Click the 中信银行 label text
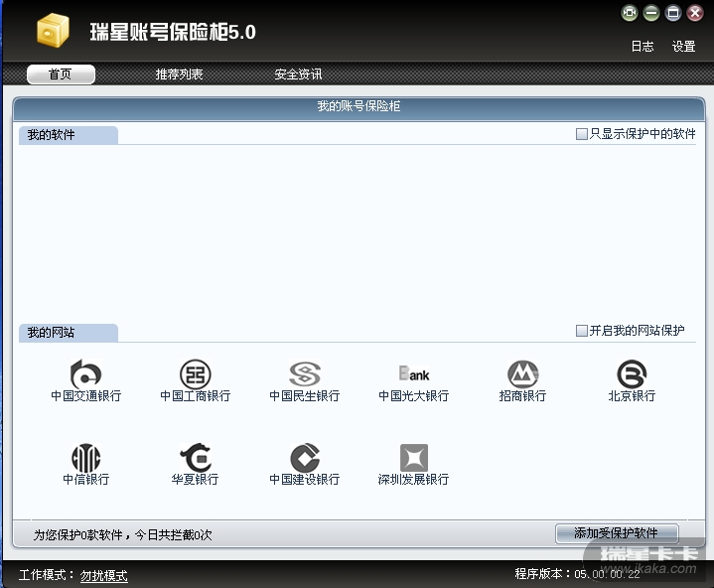 [85, 479]
